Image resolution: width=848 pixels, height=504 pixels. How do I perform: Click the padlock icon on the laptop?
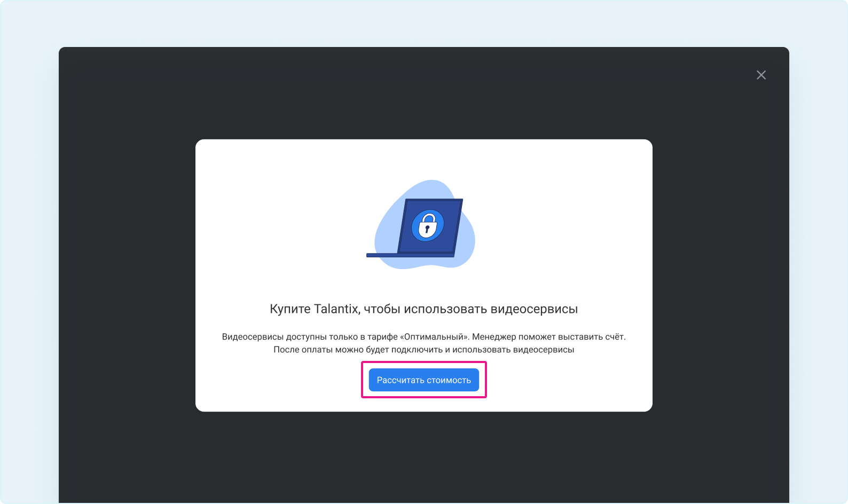[427, 225]
